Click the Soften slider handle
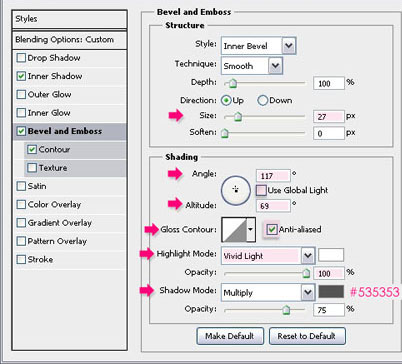Viewport: 402px width, 364px height. 225,133
